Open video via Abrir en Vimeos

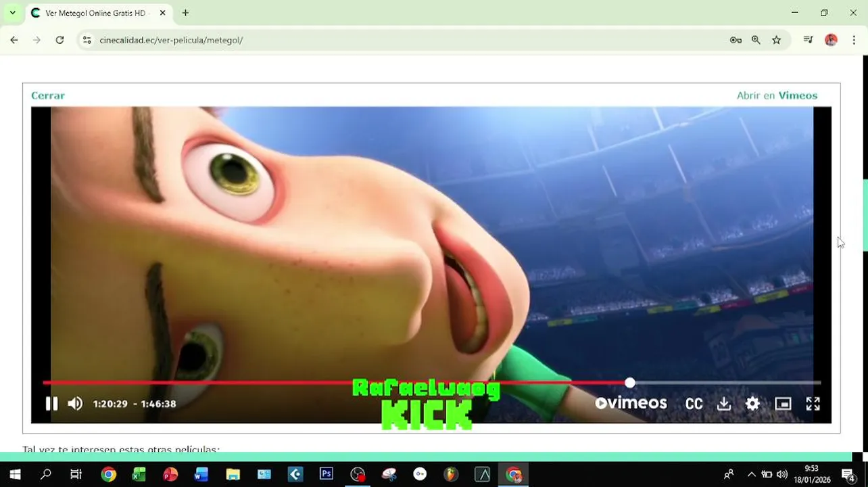[x=777, y=95]
